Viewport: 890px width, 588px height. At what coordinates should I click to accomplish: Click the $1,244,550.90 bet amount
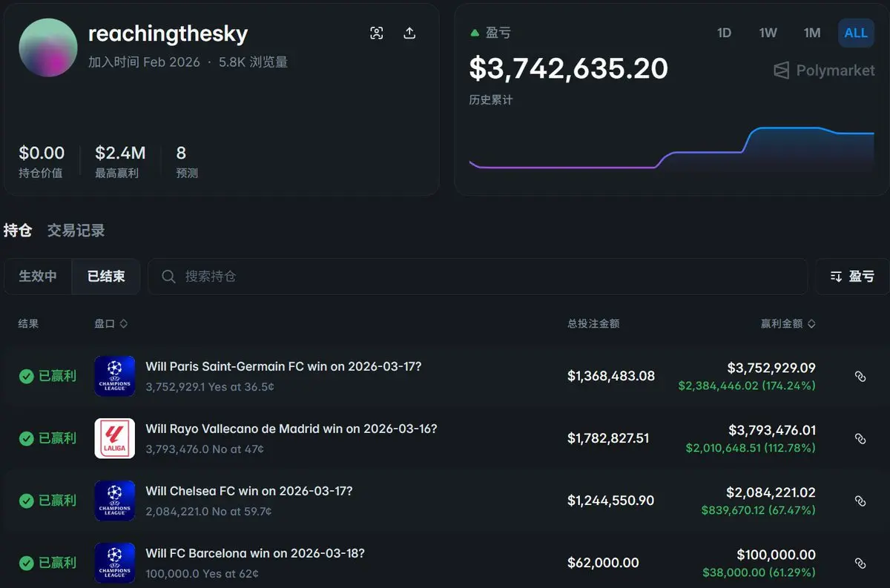tap(611, 501)
